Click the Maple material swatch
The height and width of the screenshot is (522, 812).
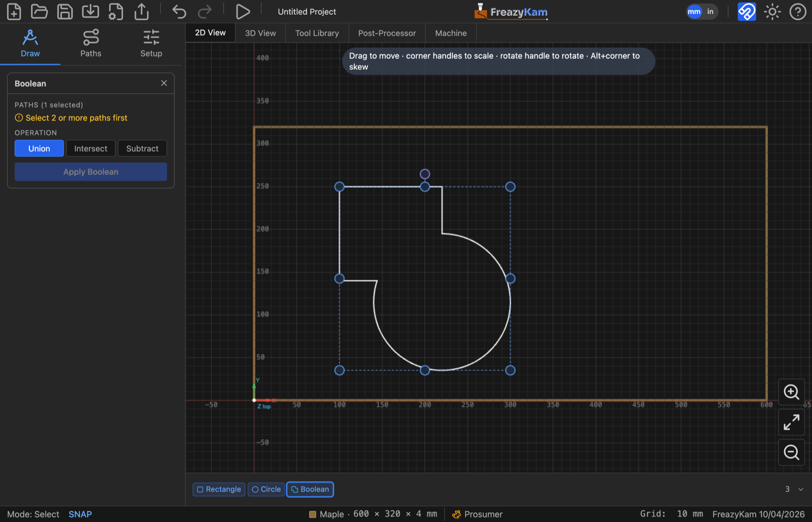(x=313, y=514)
